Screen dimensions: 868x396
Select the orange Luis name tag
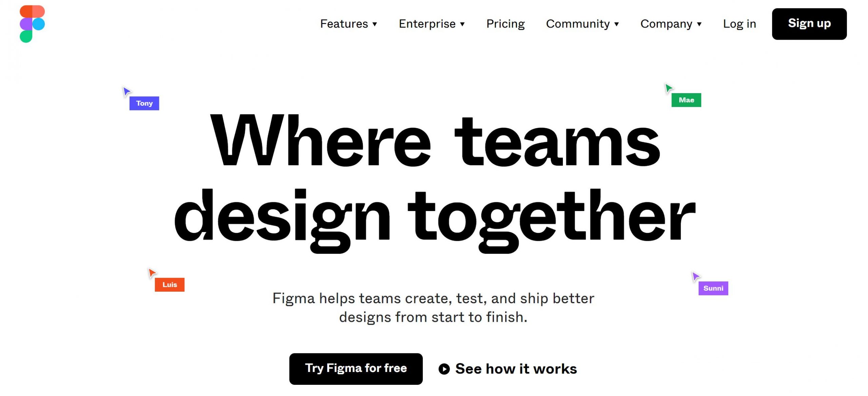[x=170, y=285]
